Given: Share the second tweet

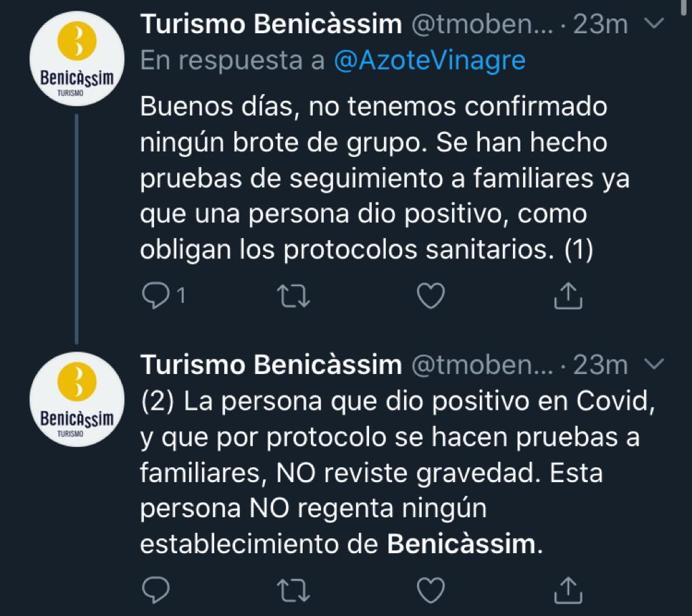Looking at the screenshot, I should coord(568,589).
